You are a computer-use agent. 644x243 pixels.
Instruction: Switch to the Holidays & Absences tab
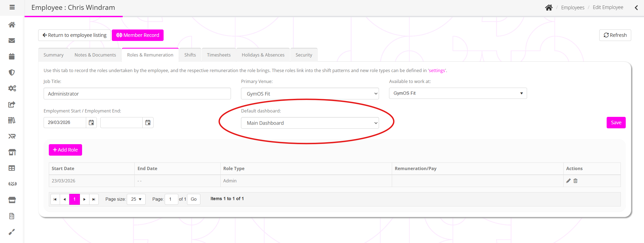[x=263, y=55]
